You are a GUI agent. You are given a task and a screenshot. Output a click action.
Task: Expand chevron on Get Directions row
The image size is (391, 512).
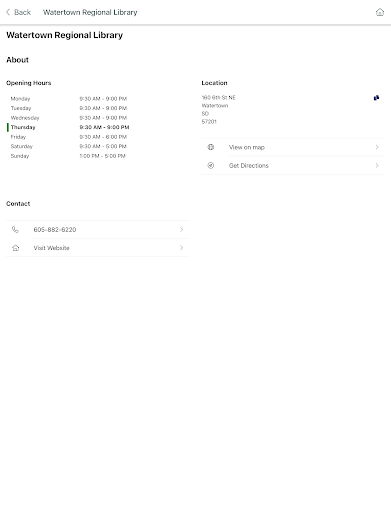point(377,165)
